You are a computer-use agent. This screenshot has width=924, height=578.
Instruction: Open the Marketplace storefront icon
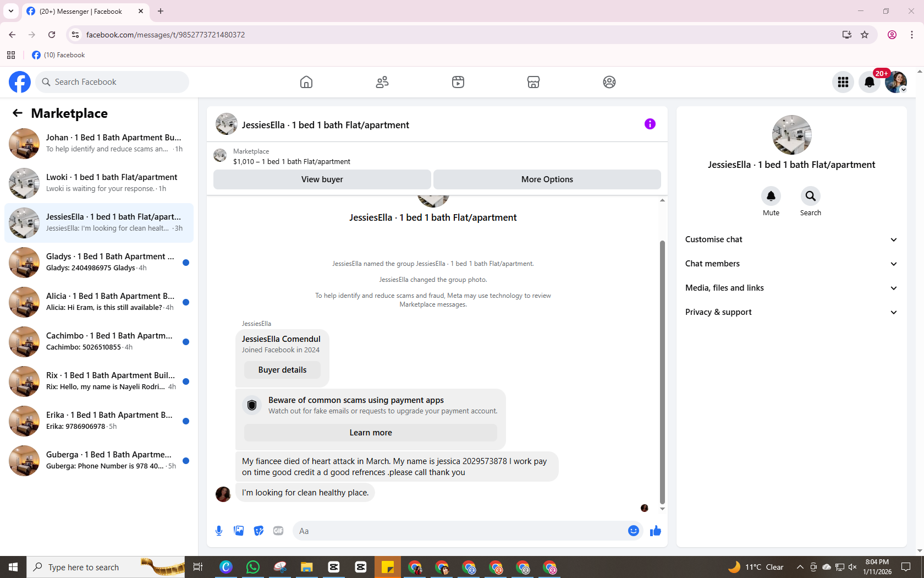click(x=533, y=82)
